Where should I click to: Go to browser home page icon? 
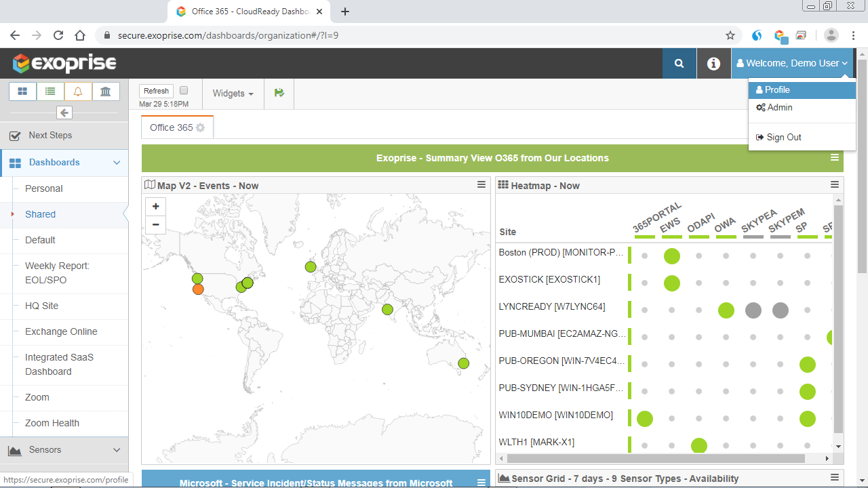coord(80,35)
